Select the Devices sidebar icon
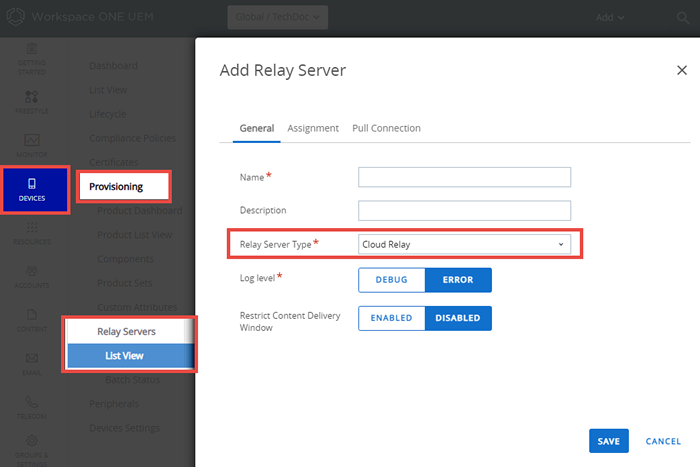Screen dimensions: 700x467 pos(32,189)
